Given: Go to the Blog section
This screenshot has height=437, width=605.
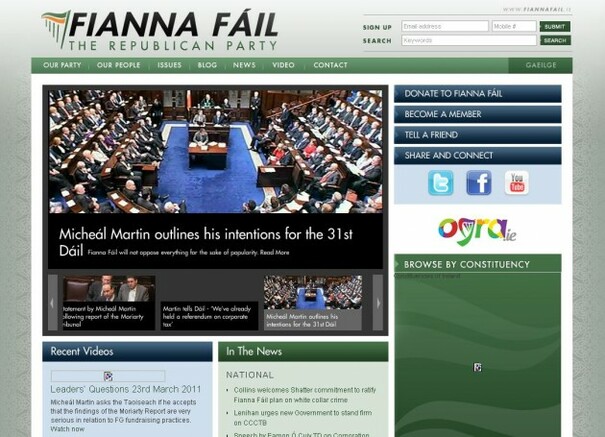Looking at the screenshot, I should pos(207,65).
